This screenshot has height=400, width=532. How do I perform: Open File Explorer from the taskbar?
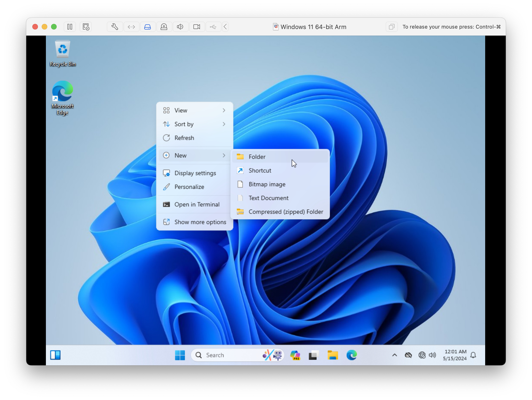[333, 355]
